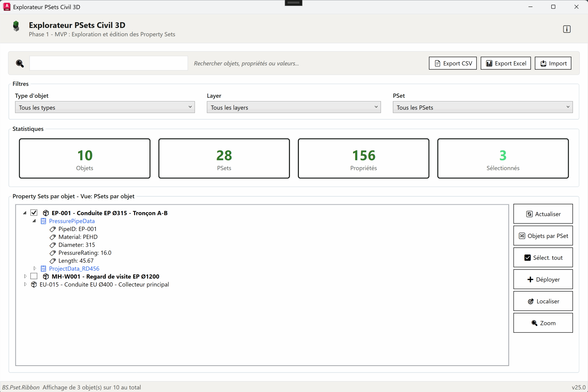Export data to Excel
Image resolution: width=588 pixels, height=392 pixels.
click(506, 63)
